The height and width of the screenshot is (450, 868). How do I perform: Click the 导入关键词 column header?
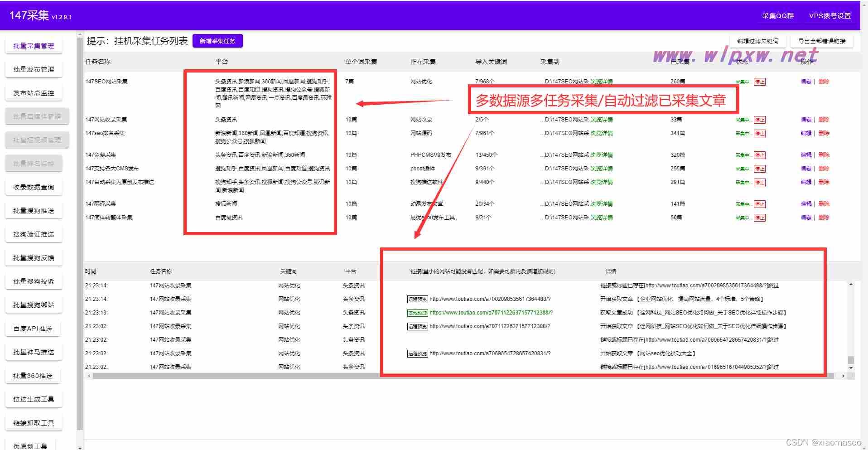[491, 62]
